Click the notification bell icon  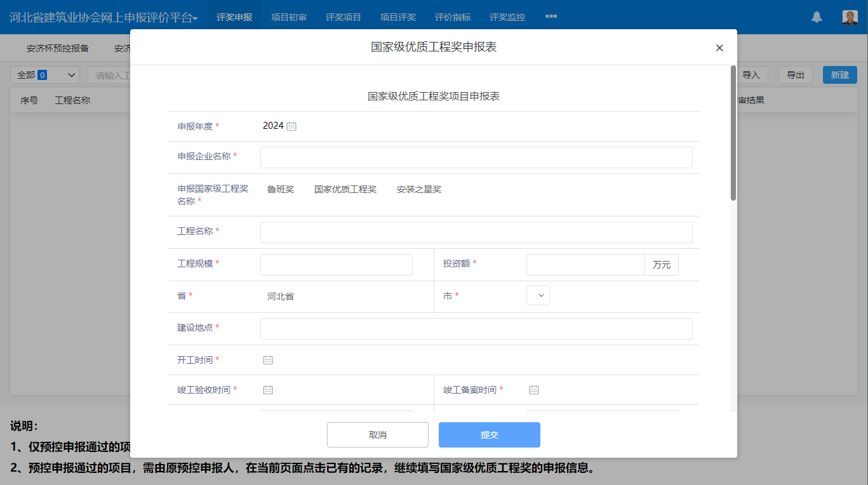pyautogui.click(x=817, y=17)
